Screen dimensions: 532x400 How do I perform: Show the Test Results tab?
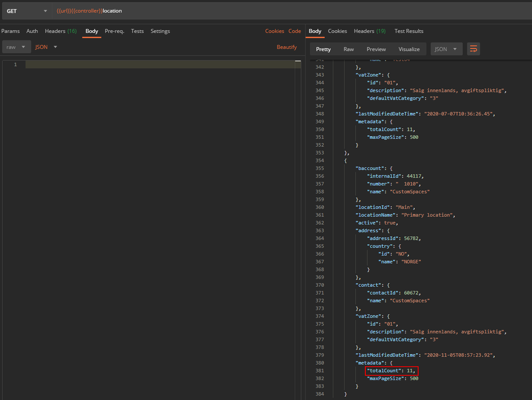(408, 31)
